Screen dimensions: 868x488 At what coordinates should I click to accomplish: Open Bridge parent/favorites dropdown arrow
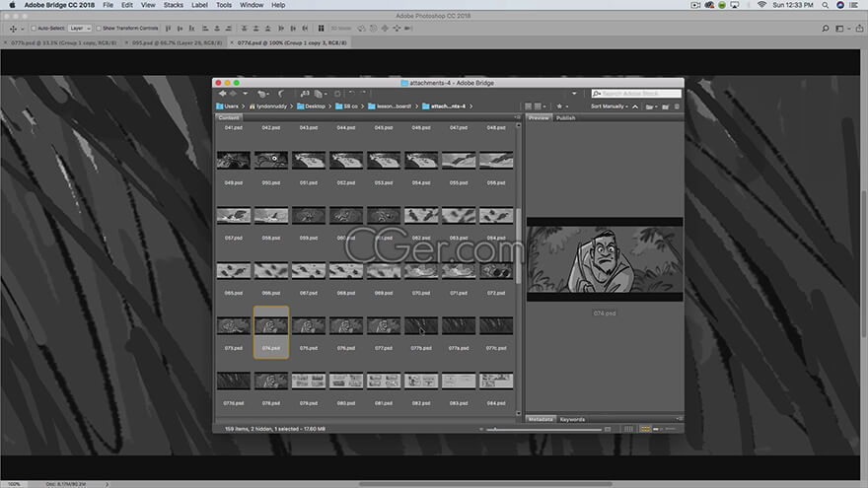246,94
